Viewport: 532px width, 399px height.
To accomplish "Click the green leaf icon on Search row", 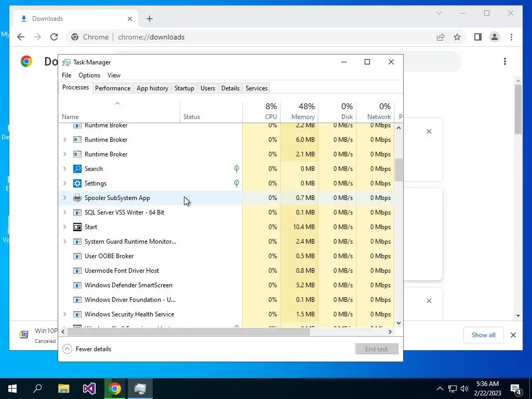I will (x=236, y=168).
